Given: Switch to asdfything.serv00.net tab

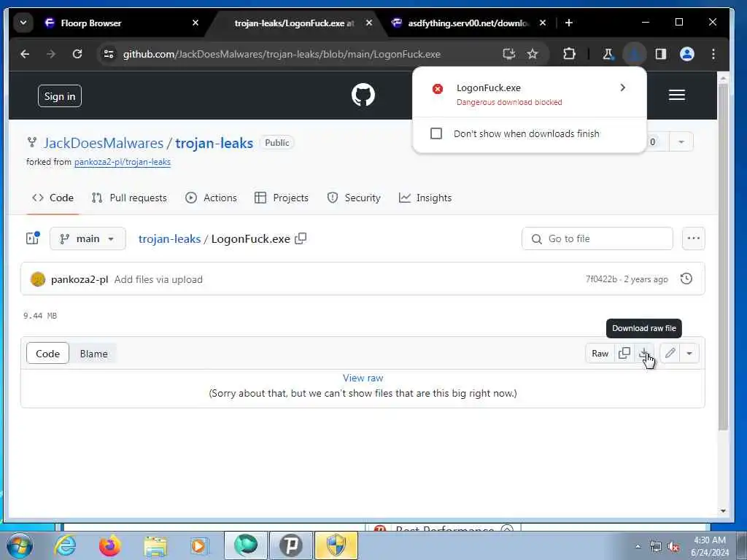Looking at the screenshot, I should (468, 23).
